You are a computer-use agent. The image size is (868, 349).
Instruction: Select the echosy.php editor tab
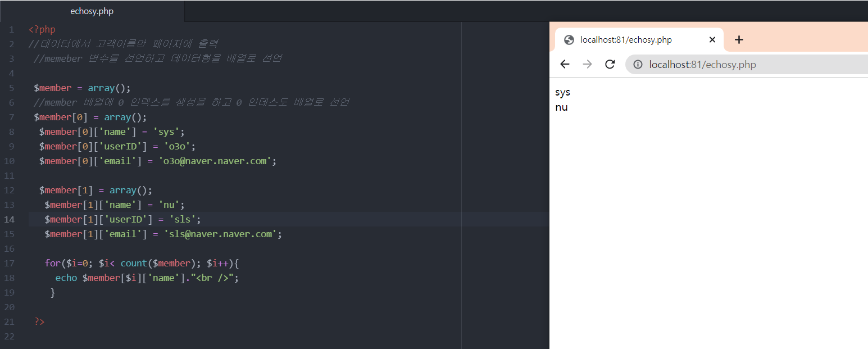pyautogui.click(x=92, y=11)
